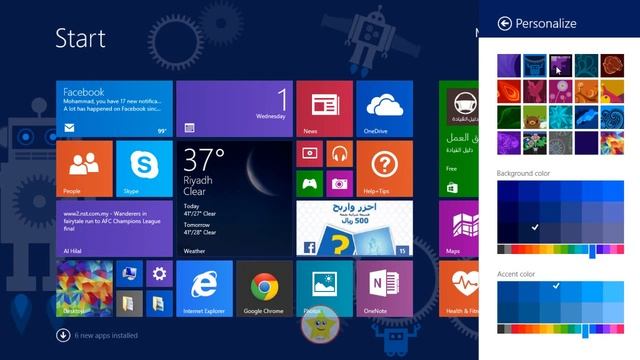Choose the plain dark navy background thumbnail
The width and height of the screenshot is (640, 360).
(x=586, y=142)
